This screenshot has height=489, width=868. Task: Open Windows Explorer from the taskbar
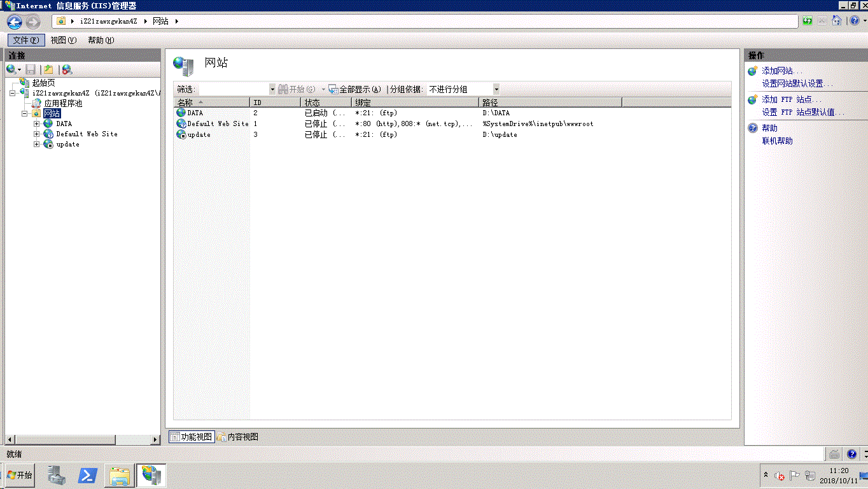coord(119,475)
